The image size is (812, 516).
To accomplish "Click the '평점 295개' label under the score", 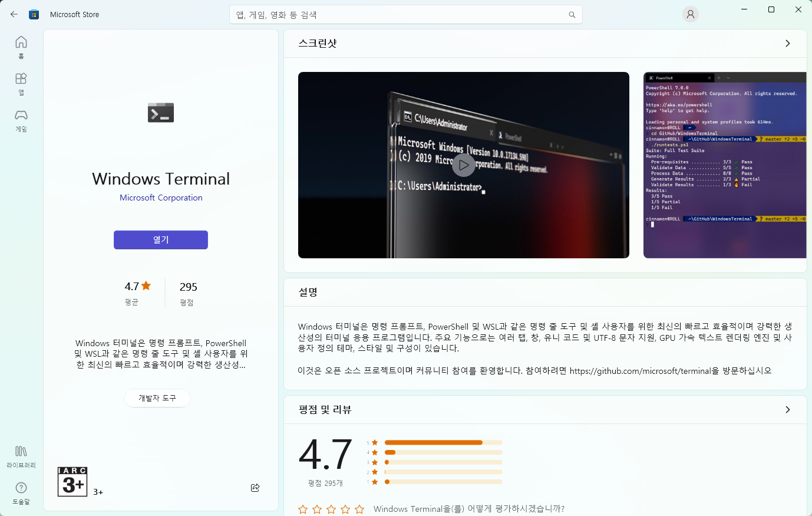I will point(325,483).
